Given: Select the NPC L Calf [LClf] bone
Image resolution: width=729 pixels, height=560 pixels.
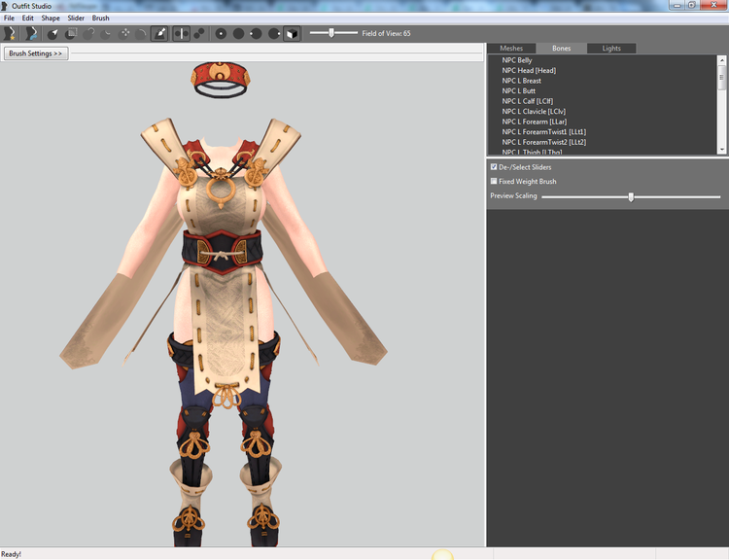Looking at the screenshot, I should 528,101.
